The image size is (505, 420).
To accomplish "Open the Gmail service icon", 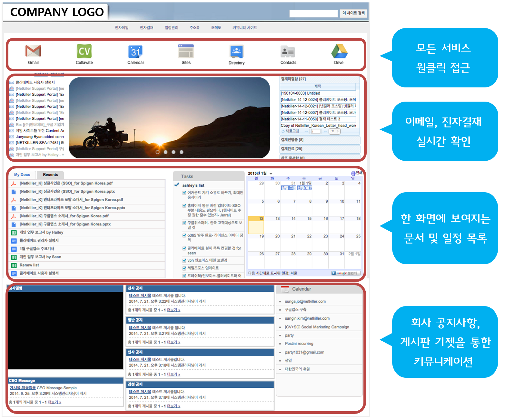I will [33, 51].
